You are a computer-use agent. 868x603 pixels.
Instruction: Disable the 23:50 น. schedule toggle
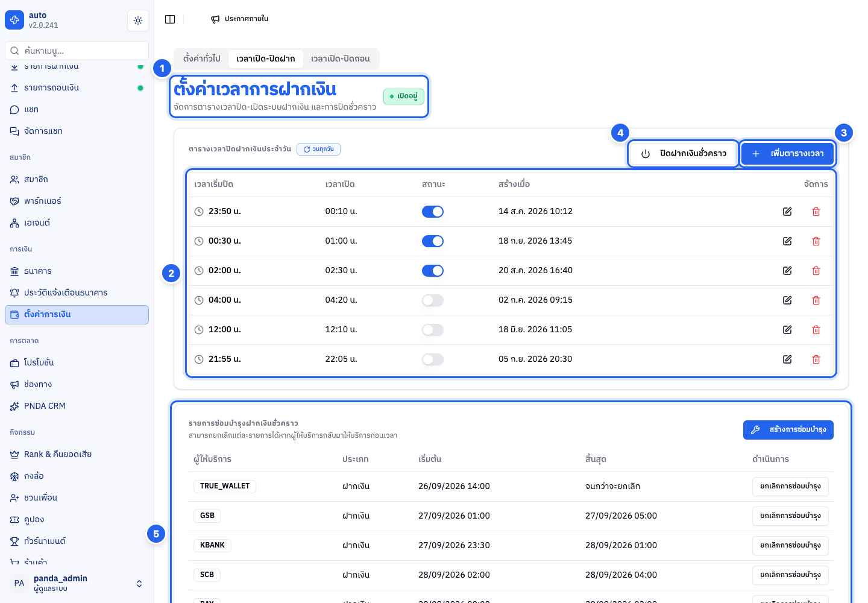433,212
